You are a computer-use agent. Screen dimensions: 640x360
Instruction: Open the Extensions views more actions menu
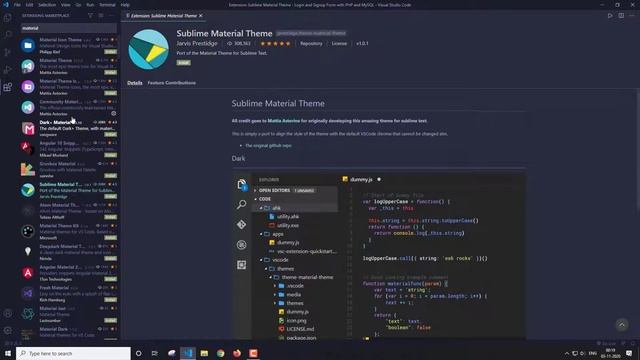[x=111, y=16]
